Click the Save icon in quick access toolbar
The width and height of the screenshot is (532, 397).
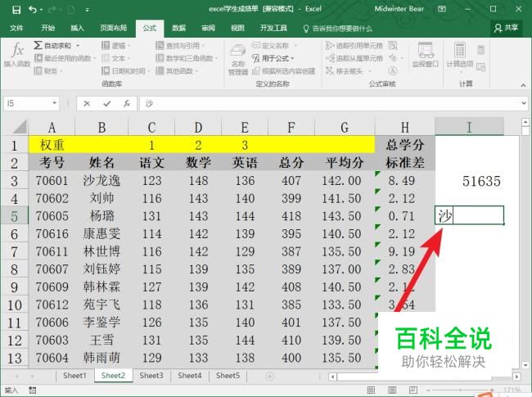tap(16, 10)
